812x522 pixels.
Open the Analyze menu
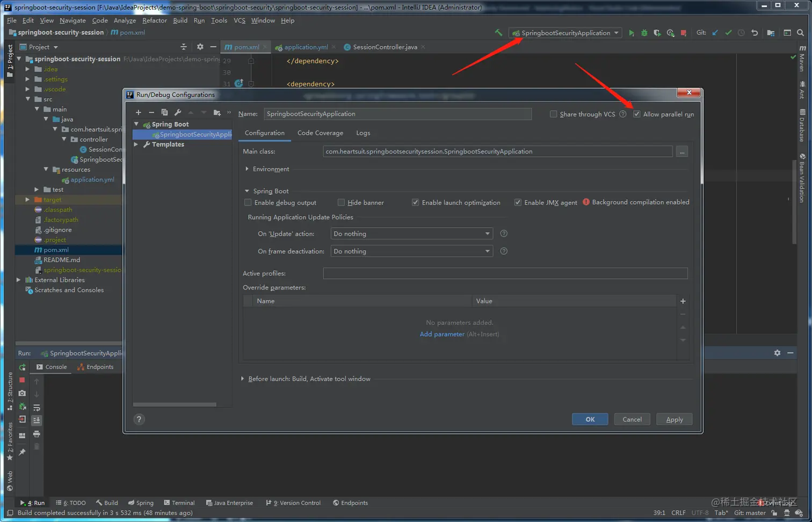125,20
